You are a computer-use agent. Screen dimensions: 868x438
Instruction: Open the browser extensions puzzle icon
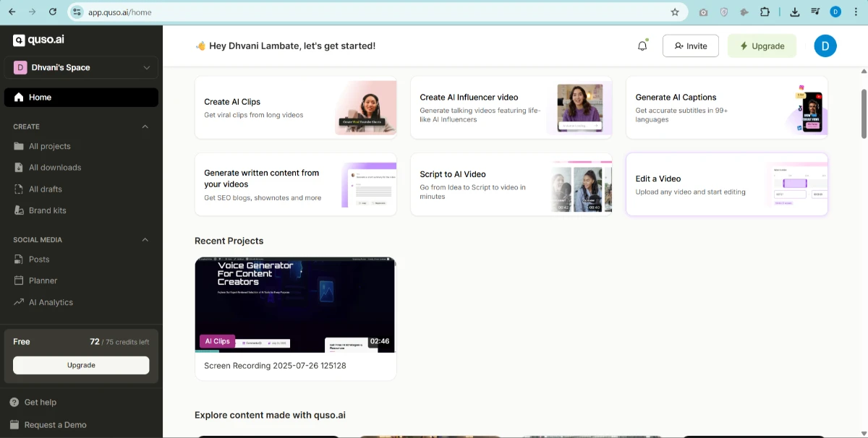click(x=765, y=12)
